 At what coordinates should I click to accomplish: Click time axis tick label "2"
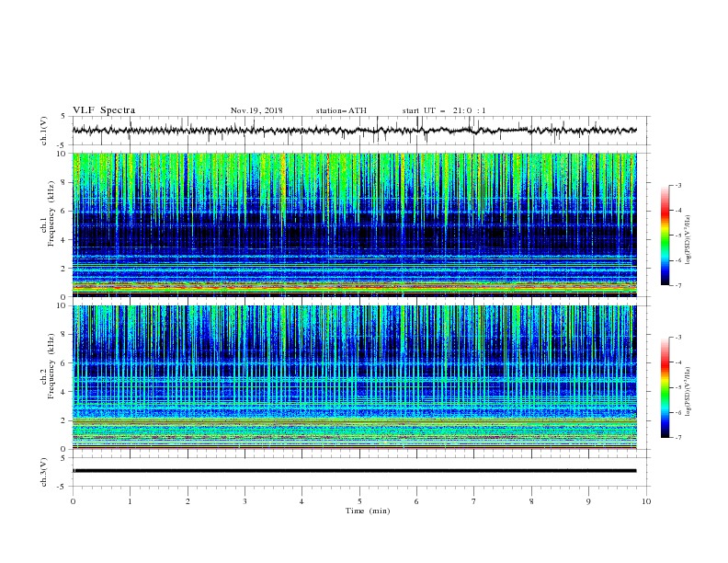[x=188, y=501]
